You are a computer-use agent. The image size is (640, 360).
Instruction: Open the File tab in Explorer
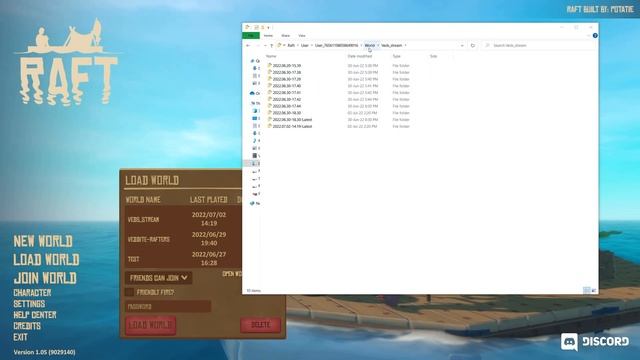pyautogui.click(x=251, y=36)
